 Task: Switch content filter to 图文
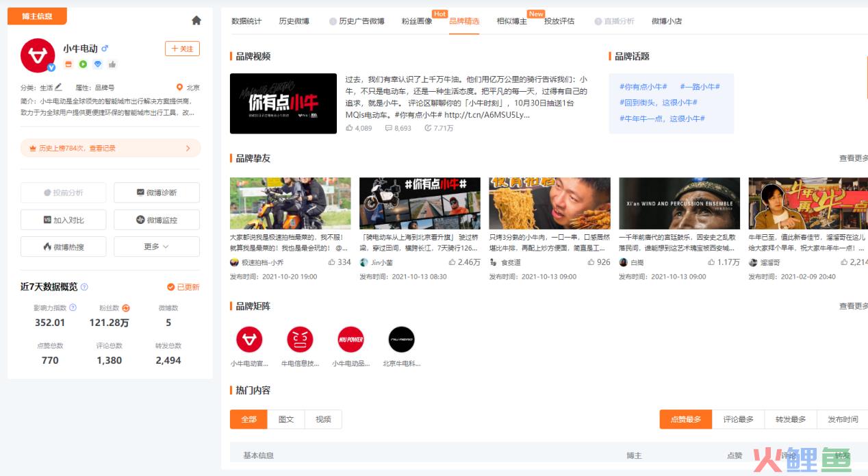coord(286,419)
